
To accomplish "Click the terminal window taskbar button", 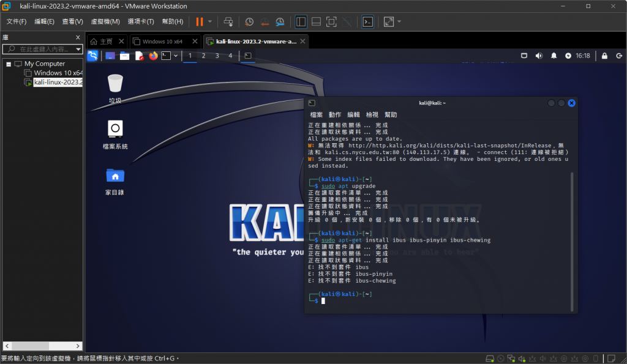I will coord(248,56).
